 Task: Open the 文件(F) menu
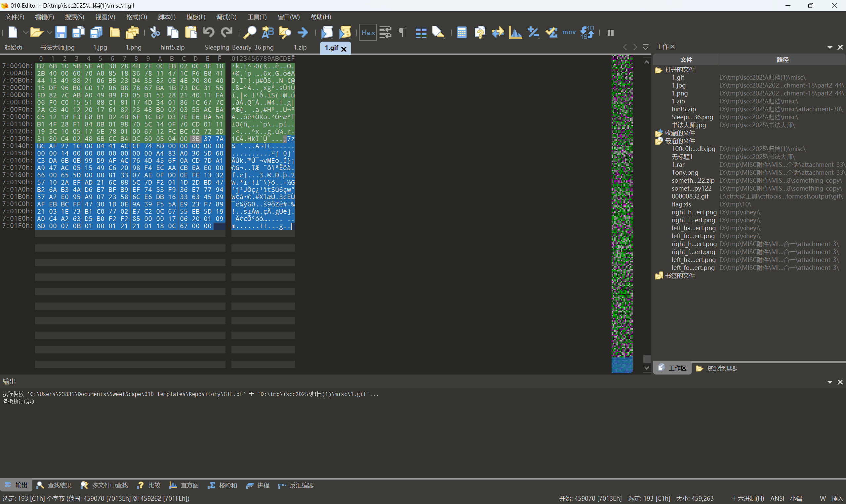(15, 17)
